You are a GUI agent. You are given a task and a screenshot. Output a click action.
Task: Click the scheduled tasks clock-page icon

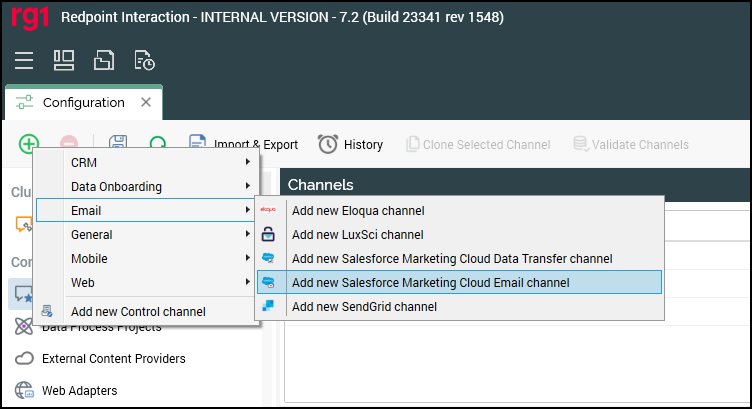click(145, 61)
